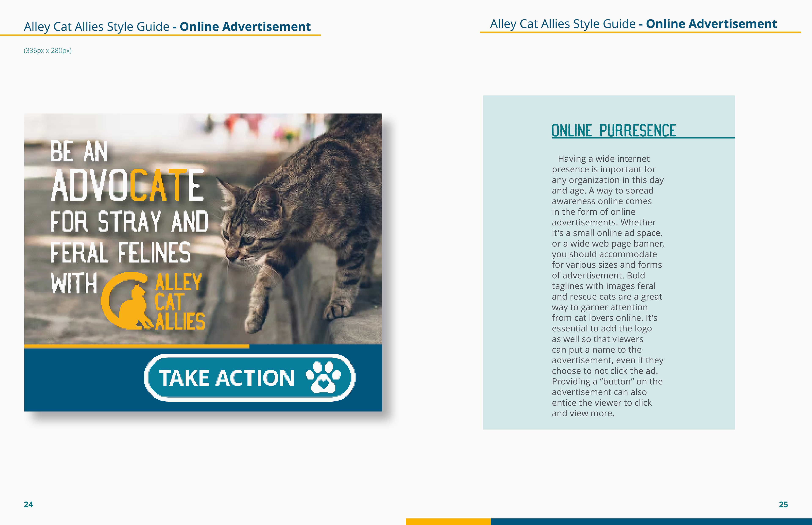The height and width of the screenshot is (525, 812).
Task: Click the right page header 'Online Advertisement' title
Action: (711, 23)
